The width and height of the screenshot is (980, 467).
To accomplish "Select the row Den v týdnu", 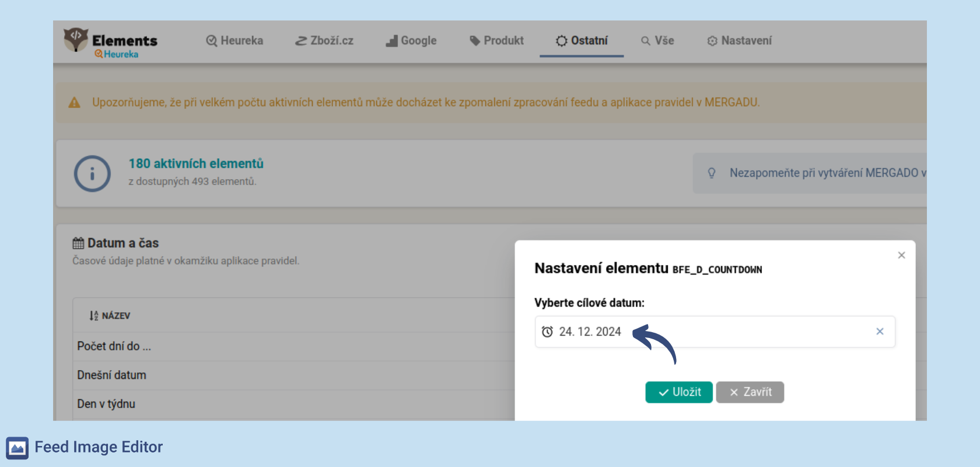I will (106, 404).
